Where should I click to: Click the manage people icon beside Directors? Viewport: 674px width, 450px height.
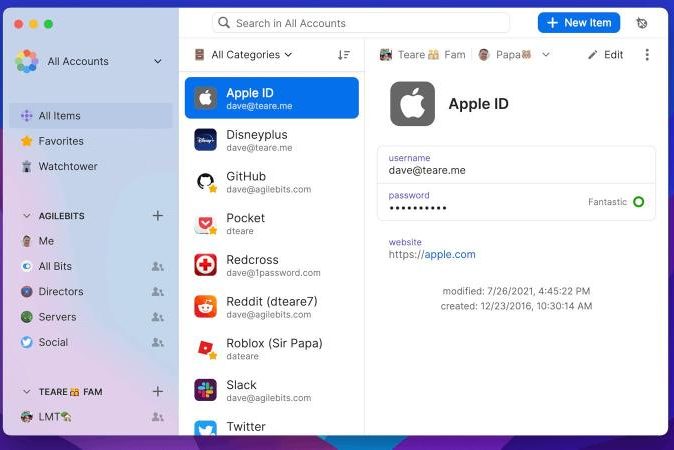[x=157, y=292]
